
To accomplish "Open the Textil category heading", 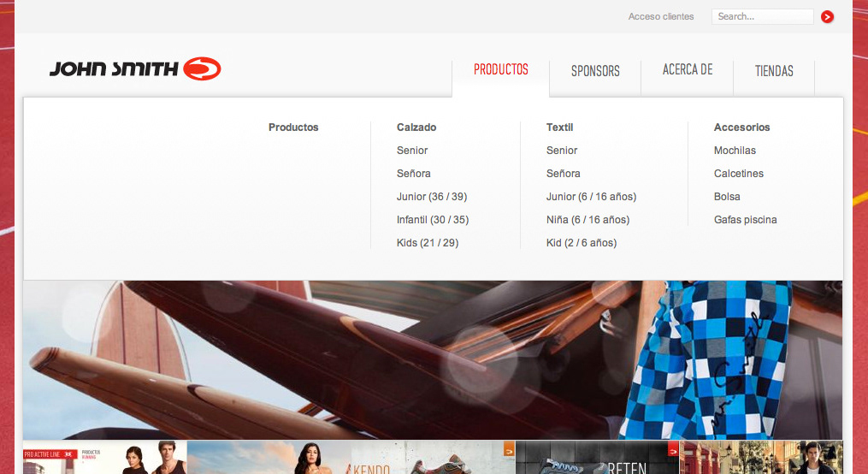I will click(x=559, y=127).
